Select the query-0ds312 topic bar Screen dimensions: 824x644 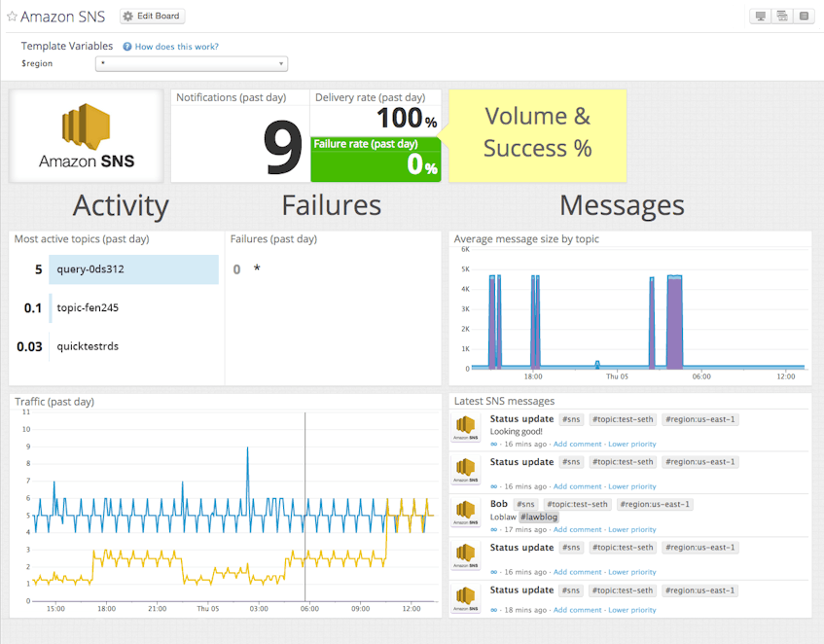coord(133,269)
